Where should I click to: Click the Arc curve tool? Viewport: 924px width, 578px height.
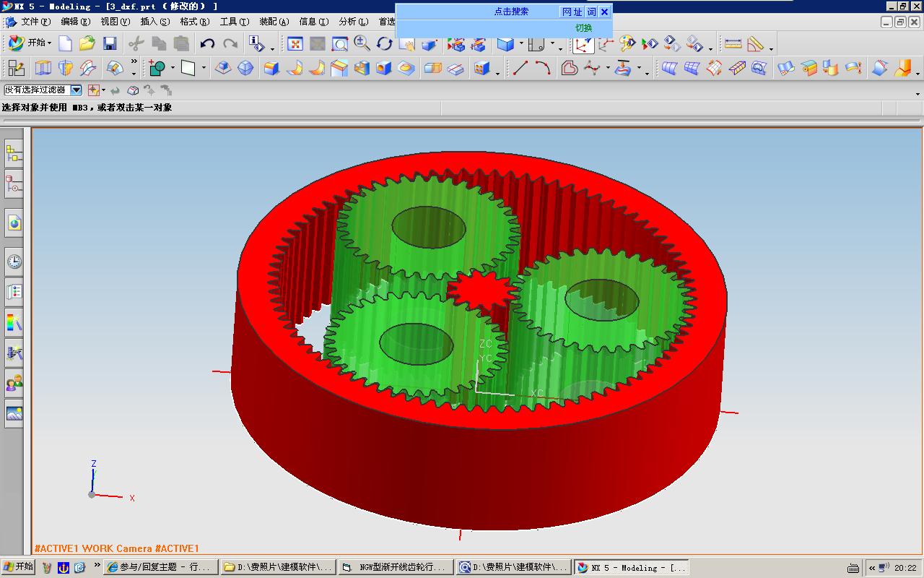coord(543,68)
